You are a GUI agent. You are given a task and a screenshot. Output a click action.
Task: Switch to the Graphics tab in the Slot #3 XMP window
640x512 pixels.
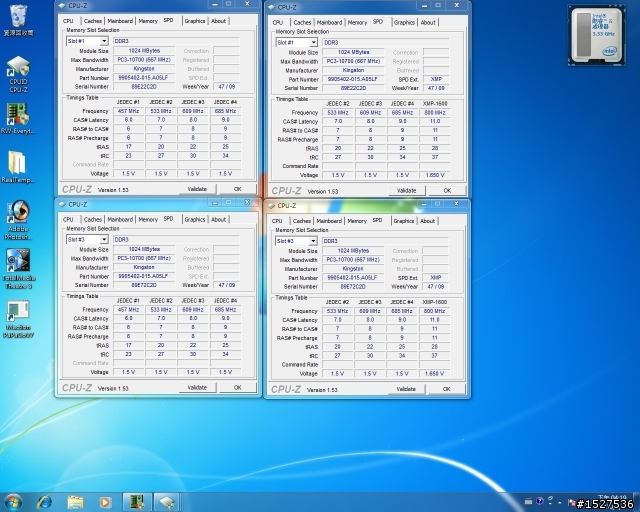click(404, 221)
